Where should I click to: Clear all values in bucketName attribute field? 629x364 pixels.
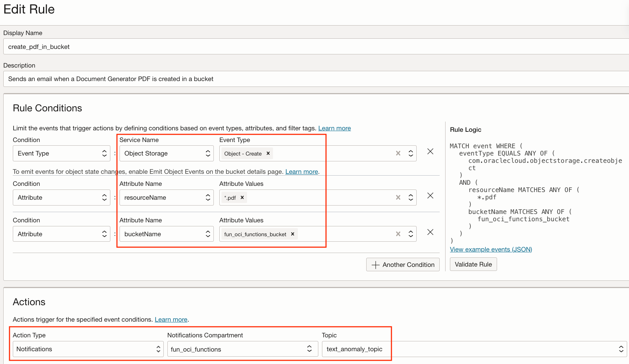pyautogui.click(x=398, y=234)
